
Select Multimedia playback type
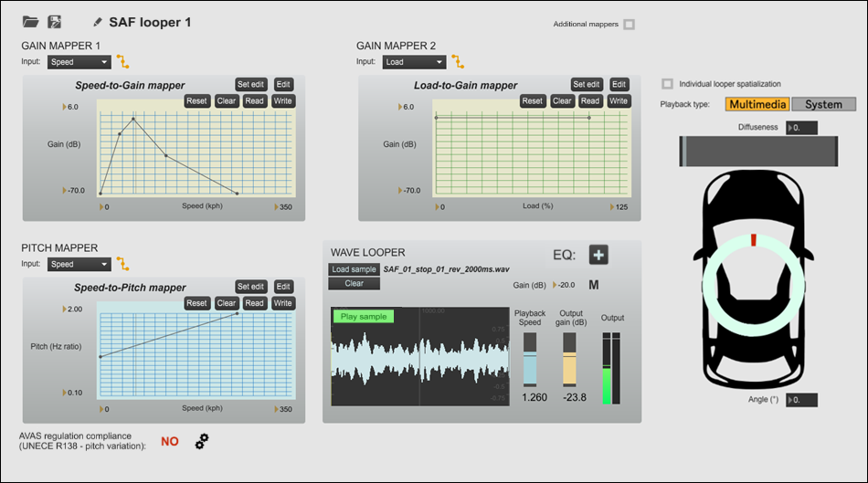(x=757, y=104)
